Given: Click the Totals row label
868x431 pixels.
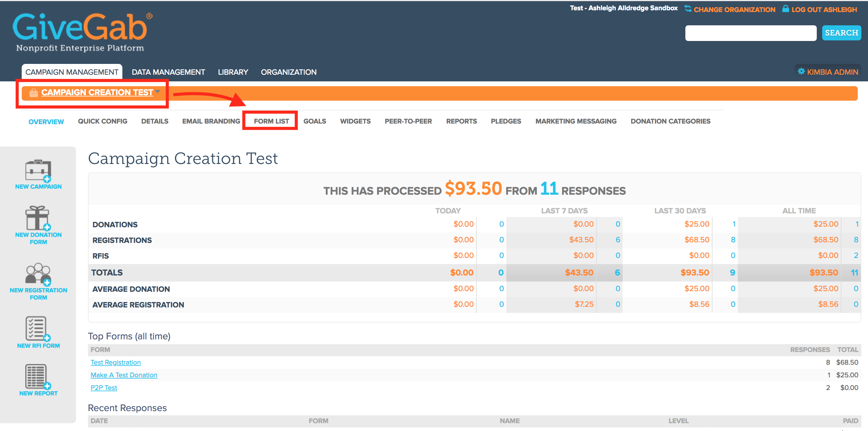Looking at the screenshot, I should click(107, 273).
